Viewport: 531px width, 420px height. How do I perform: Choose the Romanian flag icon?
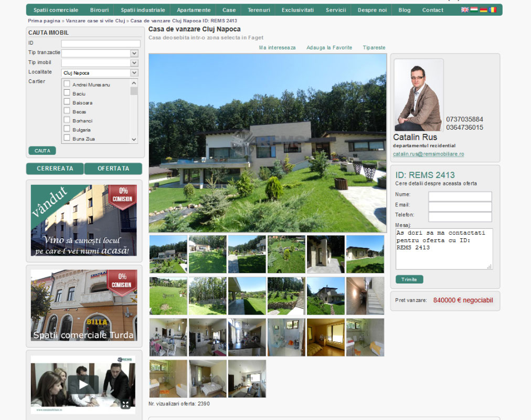[492, 10]
